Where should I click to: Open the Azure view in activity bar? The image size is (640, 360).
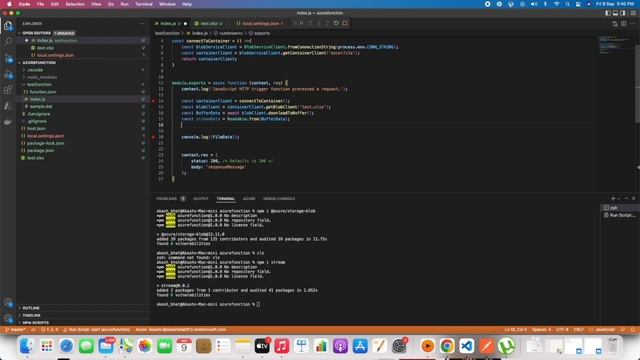point(8,106)
